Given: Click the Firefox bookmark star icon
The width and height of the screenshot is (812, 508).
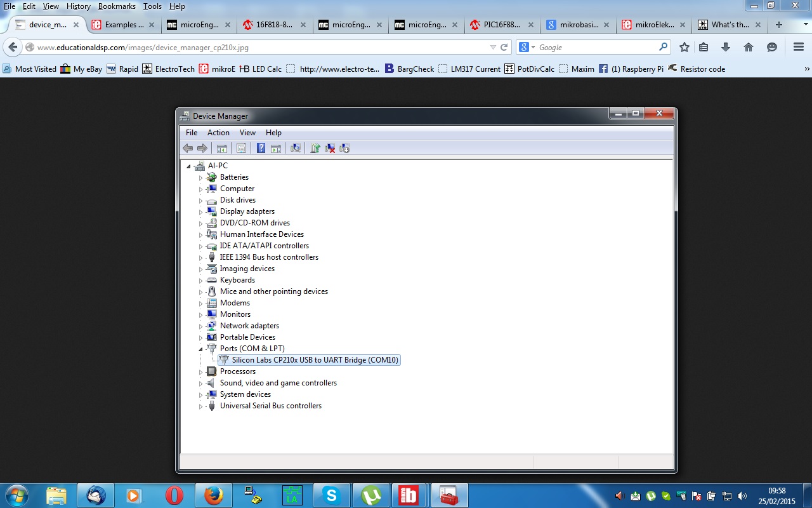Looking at the screenshot, I should 684,47.
